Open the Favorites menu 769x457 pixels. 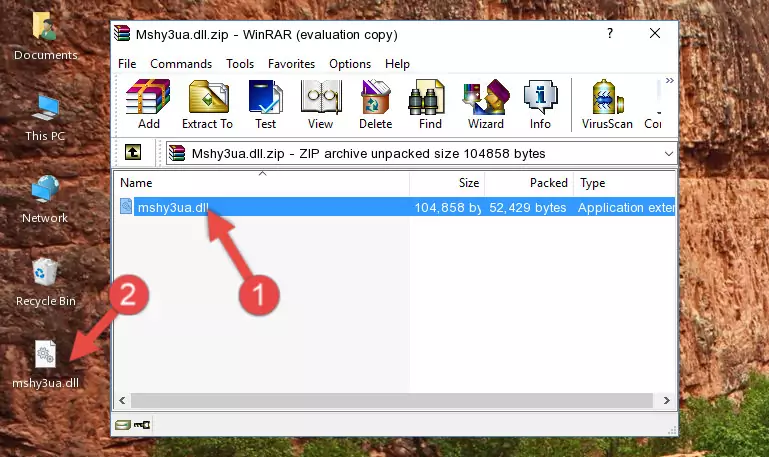point(291,64)
